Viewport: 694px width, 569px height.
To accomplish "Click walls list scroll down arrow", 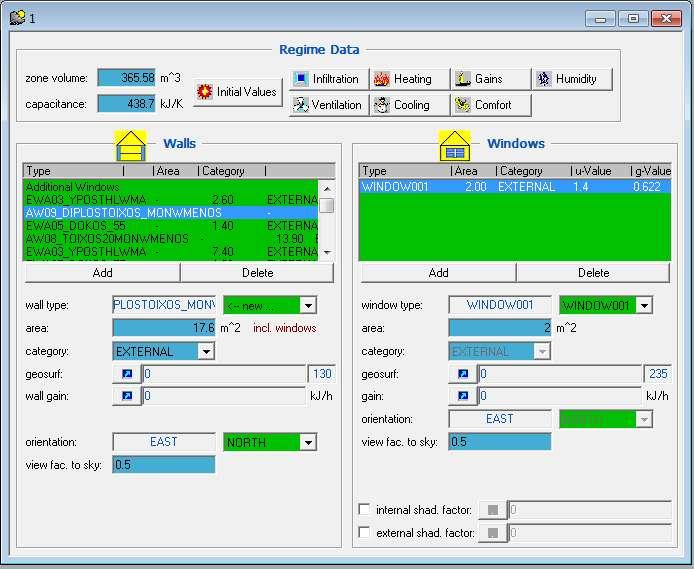I will 327,252.
